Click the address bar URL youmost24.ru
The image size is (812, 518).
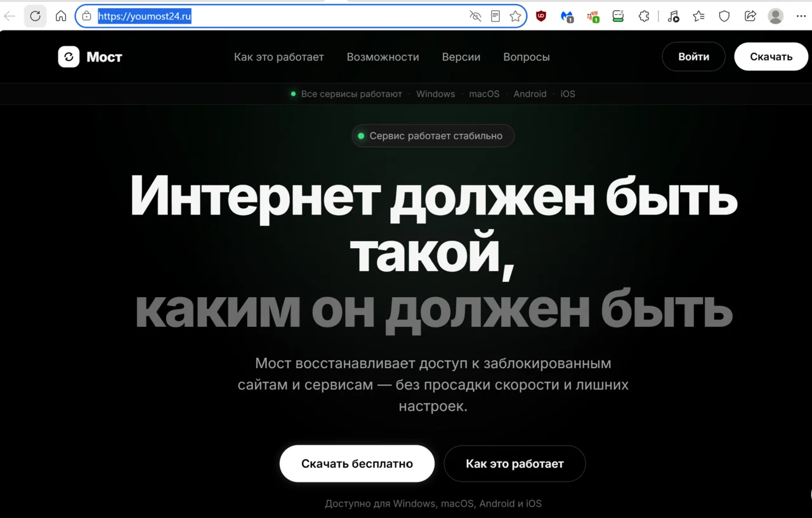pyautogui.click(x=145, y=17)
